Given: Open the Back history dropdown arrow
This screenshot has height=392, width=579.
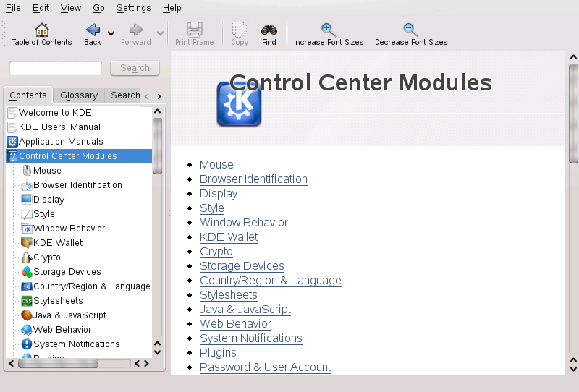Looking at the screenshot, I should [x=111, y=33].
